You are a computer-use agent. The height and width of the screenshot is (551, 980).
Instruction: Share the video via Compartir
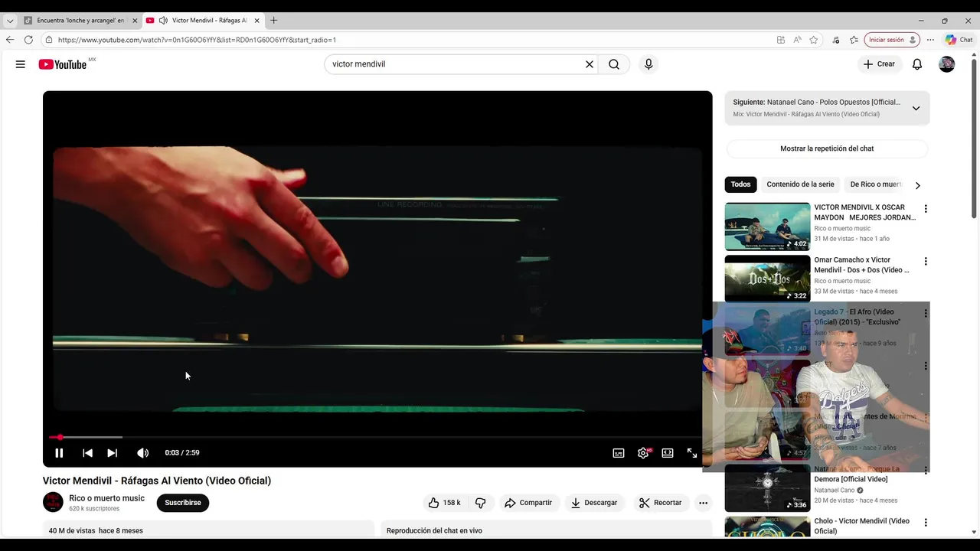tap(528, 503)
